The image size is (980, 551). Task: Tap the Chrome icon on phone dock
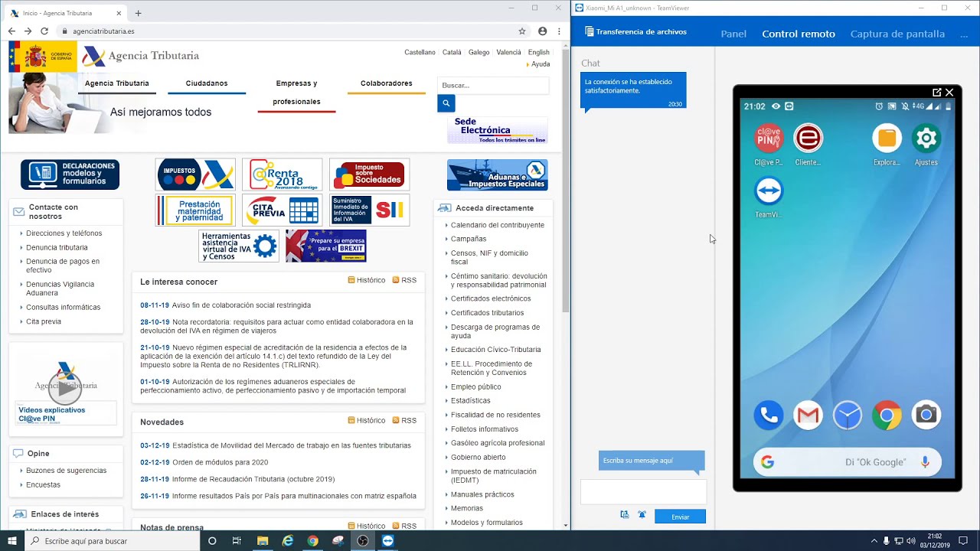pos(887,415)
